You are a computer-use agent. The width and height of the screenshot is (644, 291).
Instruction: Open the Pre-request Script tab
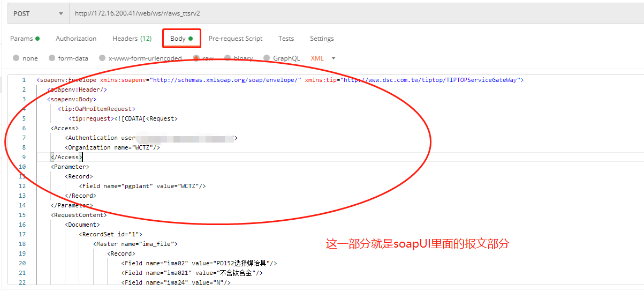coord(236,39)
